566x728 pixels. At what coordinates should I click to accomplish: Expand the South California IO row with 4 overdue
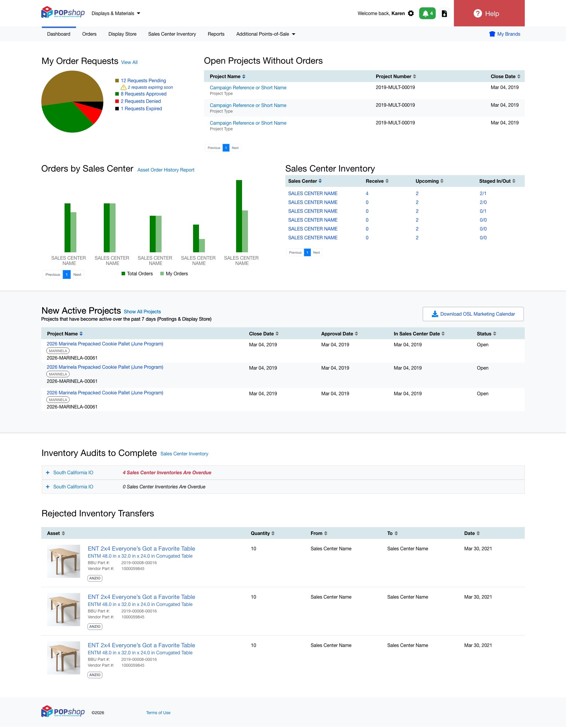click(x=48, y=473)
